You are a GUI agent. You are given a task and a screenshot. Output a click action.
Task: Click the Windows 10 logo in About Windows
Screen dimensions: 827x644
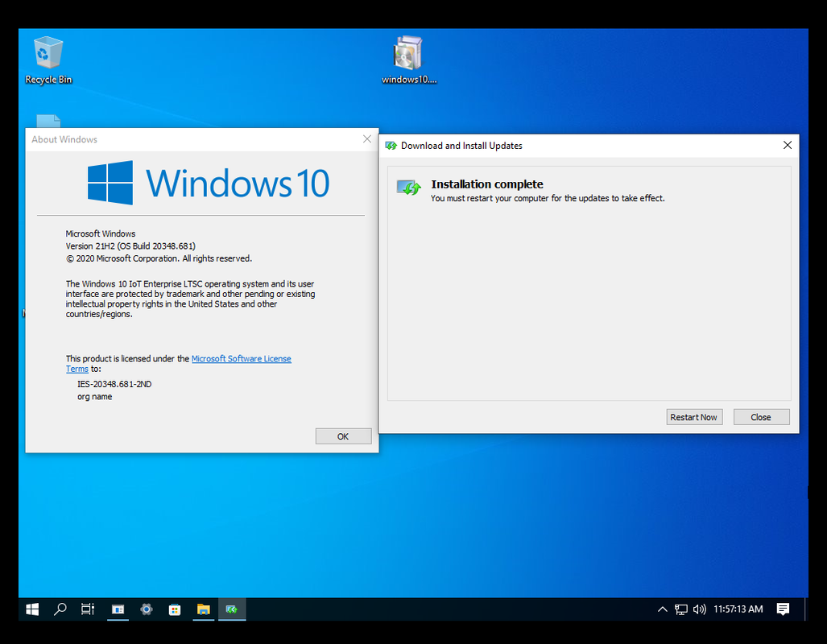point(209,183)
